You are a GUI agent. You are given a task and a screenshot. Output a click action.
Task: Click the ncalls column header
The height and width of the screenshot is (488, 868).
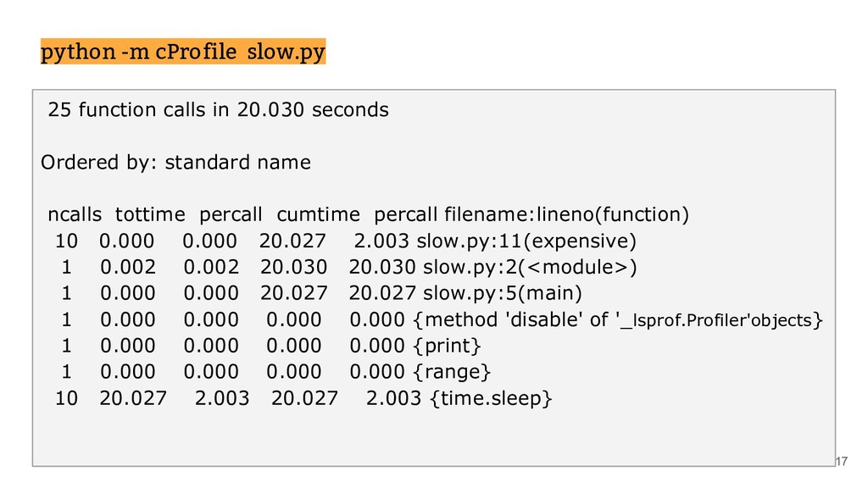(x=75, y=214)
